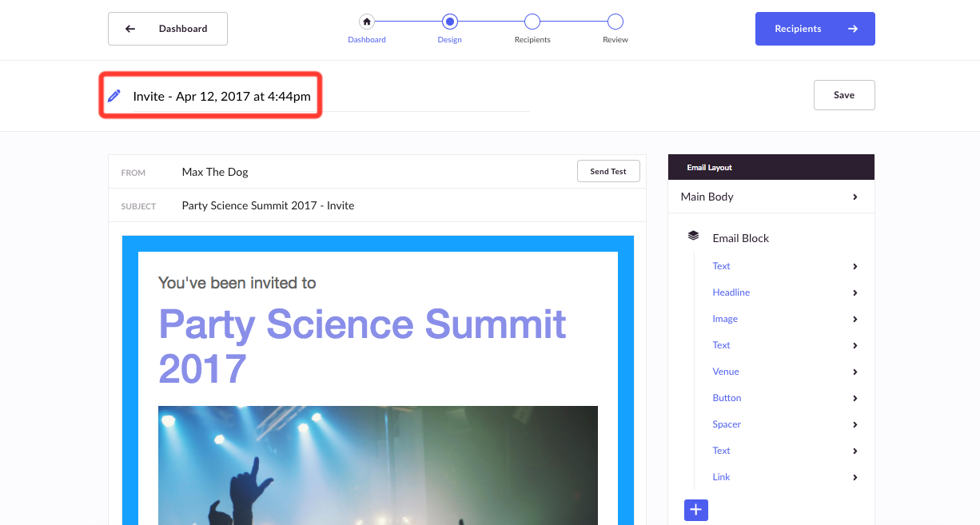Image resolution: width=980 pixels, height=525 pixels.
Task: Edit the From field Max The Dog
Action: [215, 172]
